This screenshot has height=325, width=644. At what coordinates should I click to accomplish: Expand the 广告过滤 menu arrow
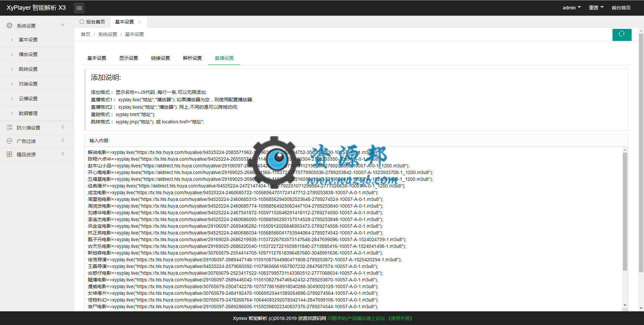pos(63,140)
